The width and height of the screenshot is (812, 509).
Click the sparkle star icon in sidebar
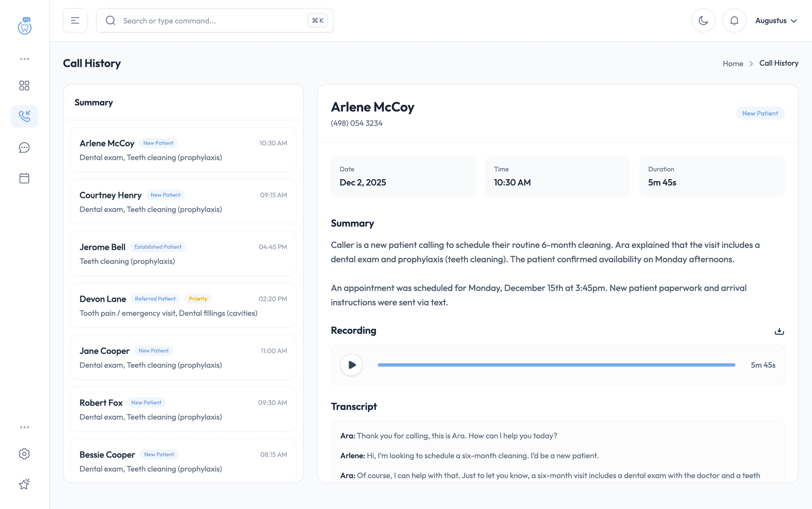[25, 484]
